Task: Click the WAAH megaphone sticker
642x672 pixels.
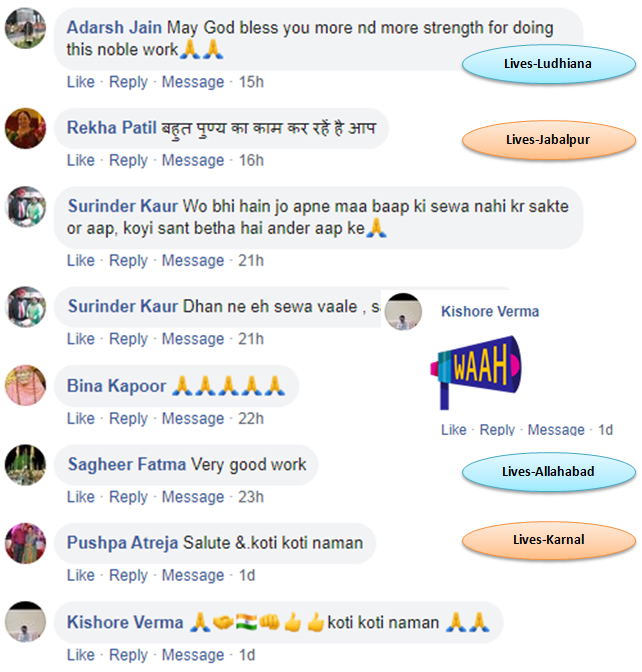Action: coord(476,372)
